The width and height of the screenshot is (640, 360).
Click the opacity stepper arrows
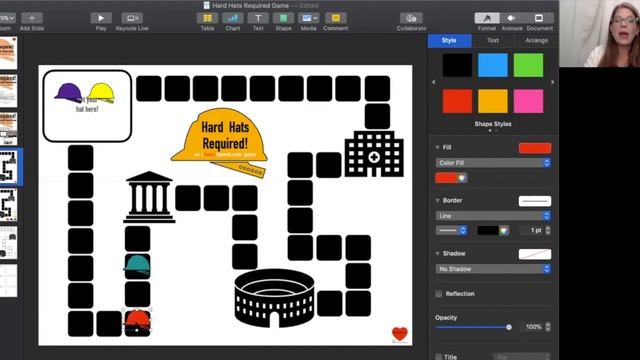[x=548, y=327]
